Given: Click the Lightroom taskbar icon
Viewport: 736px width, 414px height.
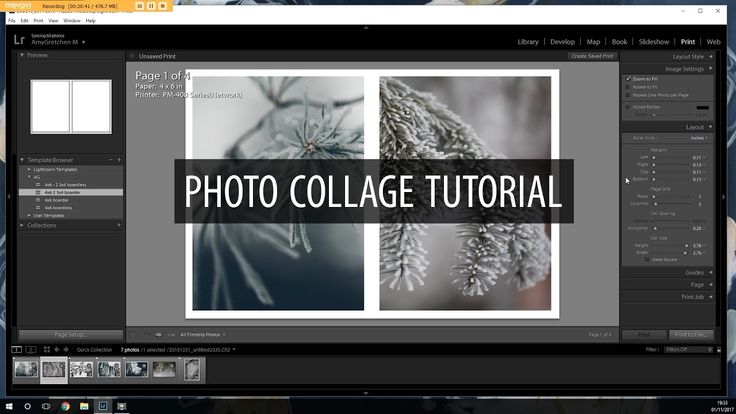Looking at the screenshot, I should [x=103, y=406].
